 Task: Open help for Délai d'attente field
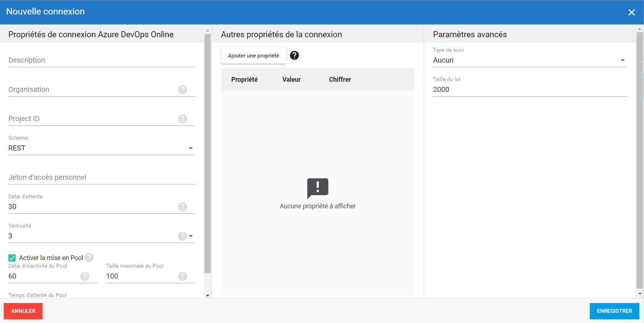click(182, 207)
